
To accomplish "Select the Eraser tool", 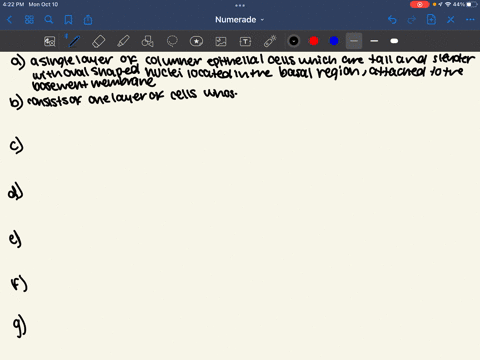I will tap(99, 41).
